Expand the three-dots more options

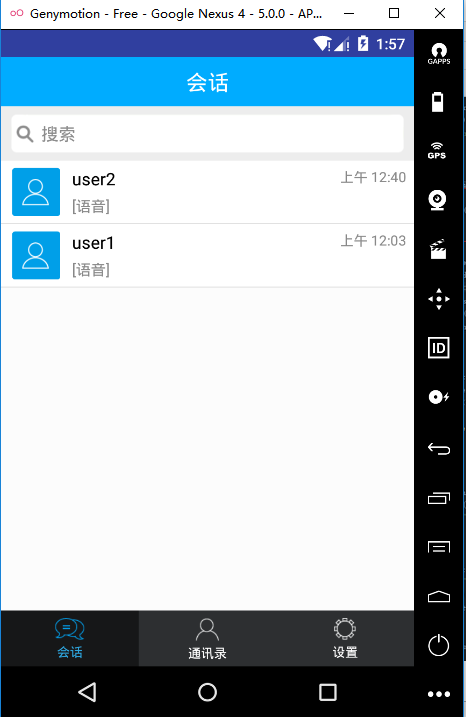click(x=439, y=694)
